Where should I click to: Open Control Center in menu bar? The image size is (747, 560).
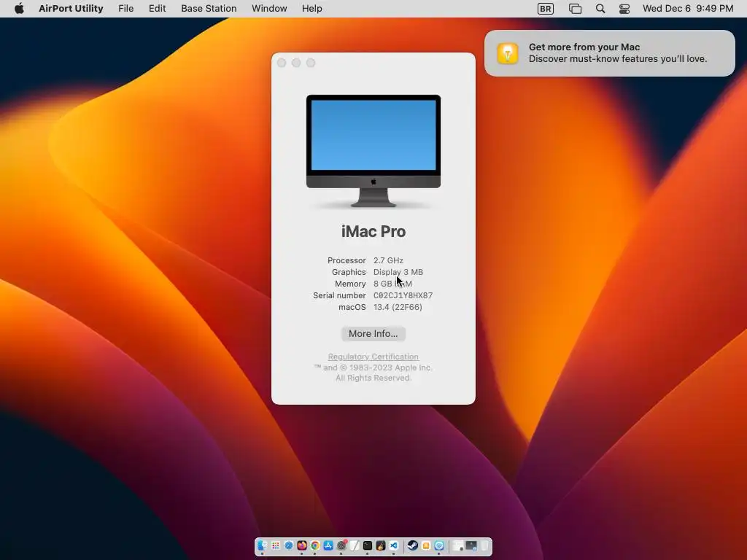click(624, 9)
